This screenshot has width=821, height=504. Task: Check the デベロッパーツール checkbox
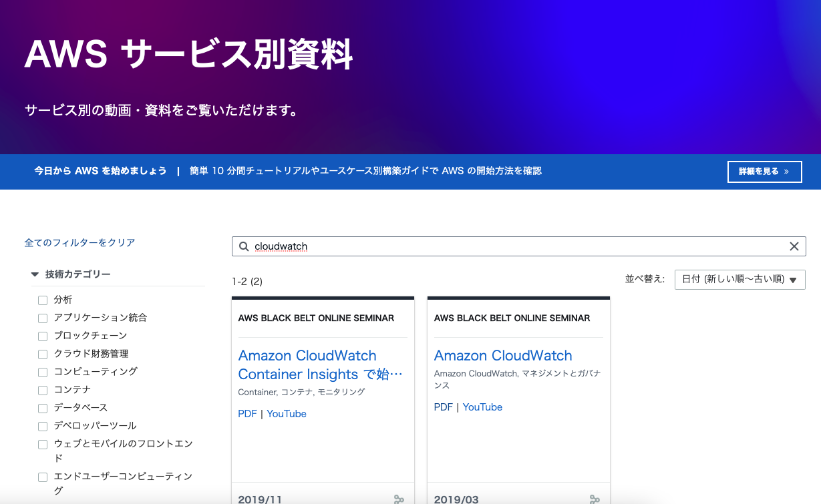pyautogui.click(x=43, y=426)
